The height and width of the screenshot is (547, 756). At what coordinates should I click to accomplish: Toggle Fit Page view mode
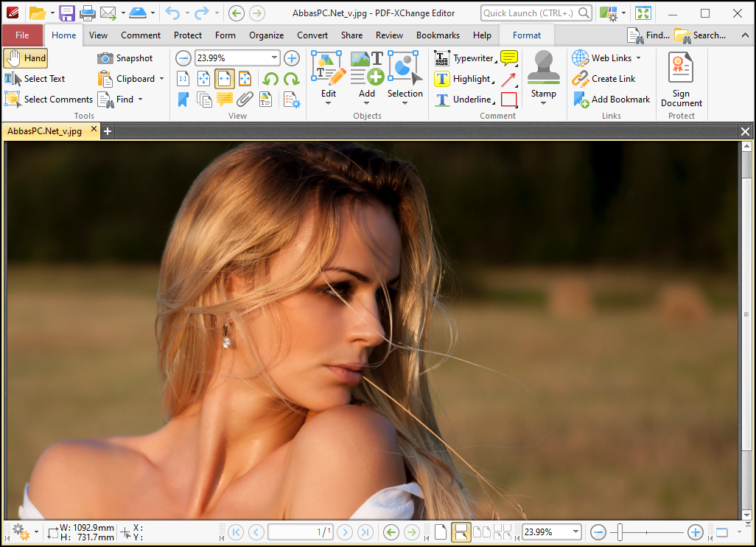coord(204,79)
